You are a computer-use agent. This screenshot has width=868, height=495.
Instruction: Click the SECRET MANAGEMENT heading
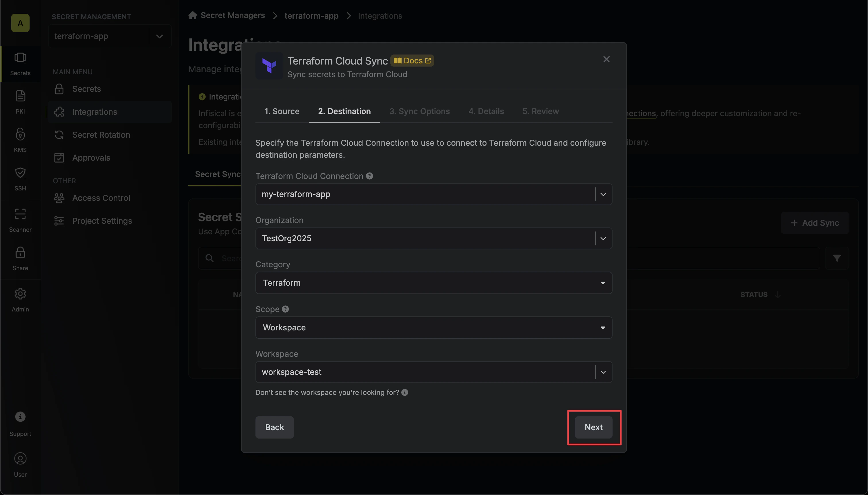point(91,17)
